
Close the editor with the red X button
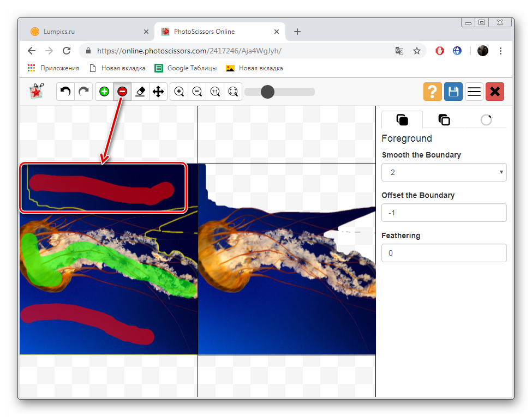click(495, 92)
